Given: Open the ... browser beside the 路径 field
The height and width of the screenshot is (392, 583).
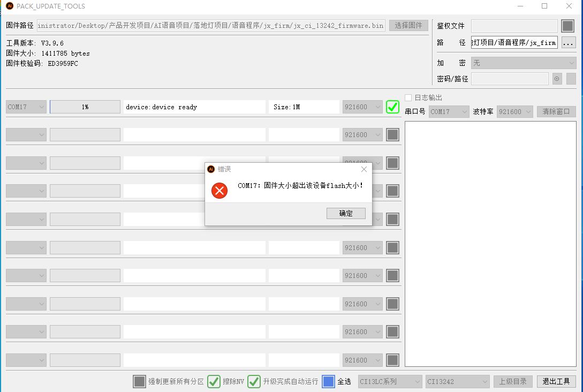Looking at the screenshot, I should click(x=568, y=43).
